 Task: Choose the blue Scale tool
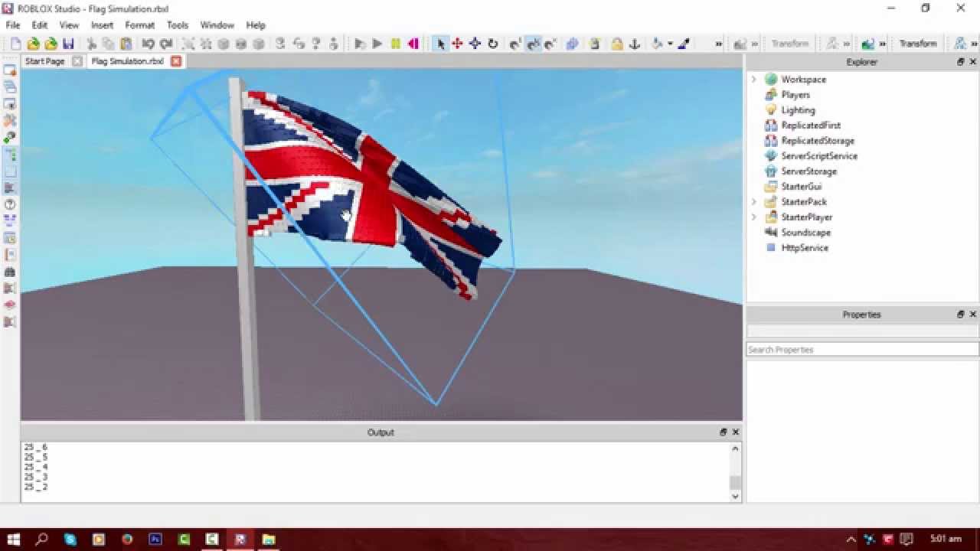tap(475, 44)
